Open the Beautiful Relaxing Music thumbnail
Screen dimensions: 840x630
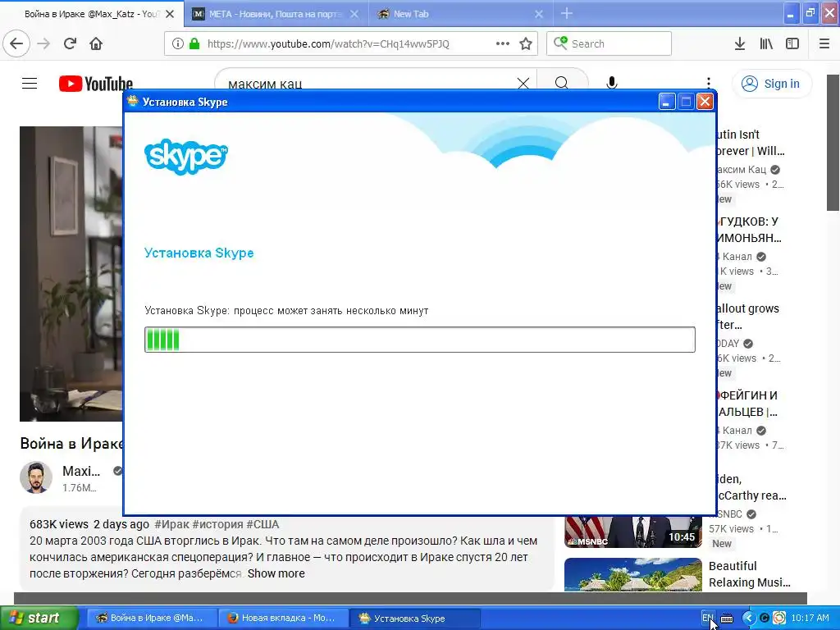tap(632, 574)
